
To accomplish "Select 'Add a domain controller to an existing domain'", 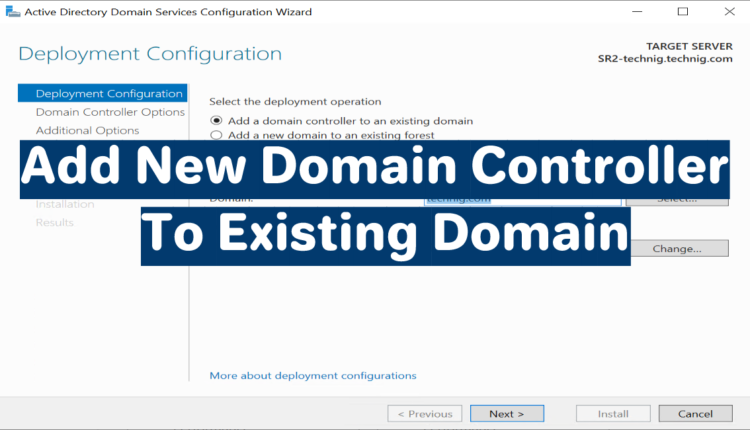I will pos(215,121).
